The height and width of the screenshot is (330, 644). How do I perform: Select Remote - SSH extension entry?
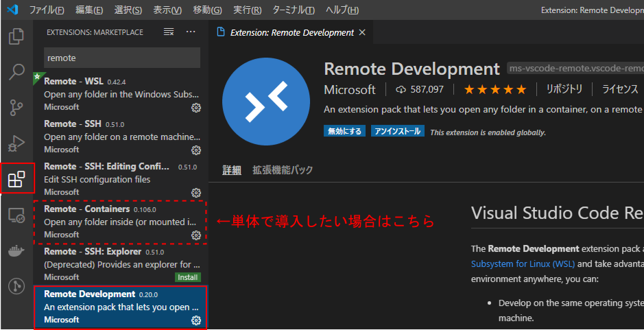(x=121, y=137)
